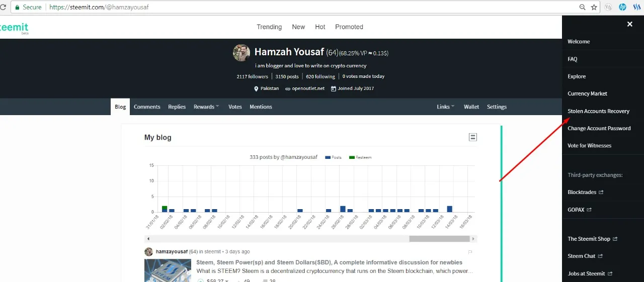Open the Votes tab
Screen dimensions: 644x282
click(x=235, y=107)
